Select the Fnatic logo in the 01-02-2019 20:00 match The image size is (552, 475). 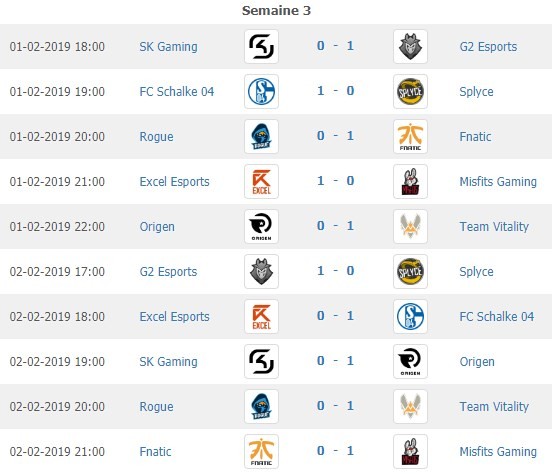point(410,136)
